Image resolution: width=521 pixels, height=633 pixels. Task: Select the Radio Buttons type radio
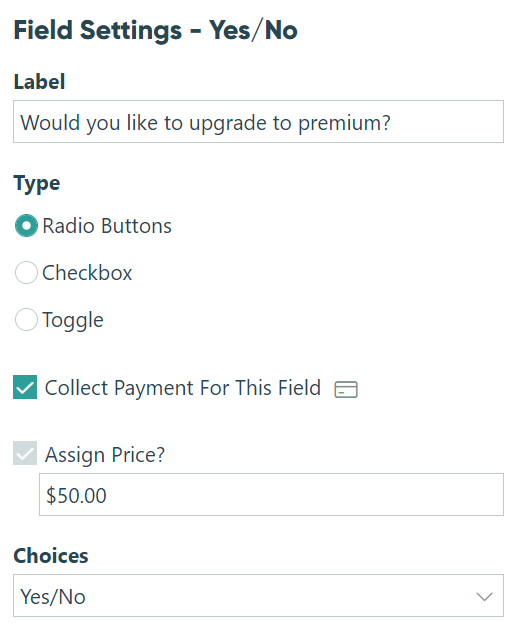point(26,225)
